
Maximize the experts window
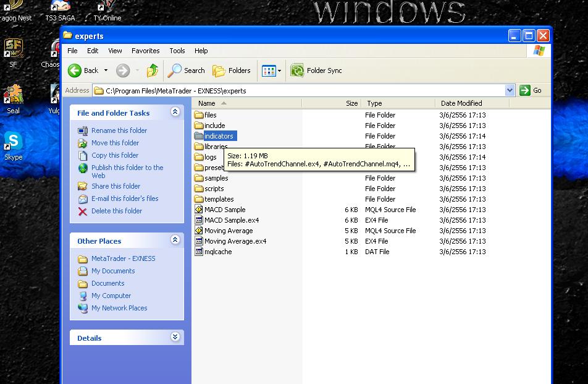pos(529,36)
